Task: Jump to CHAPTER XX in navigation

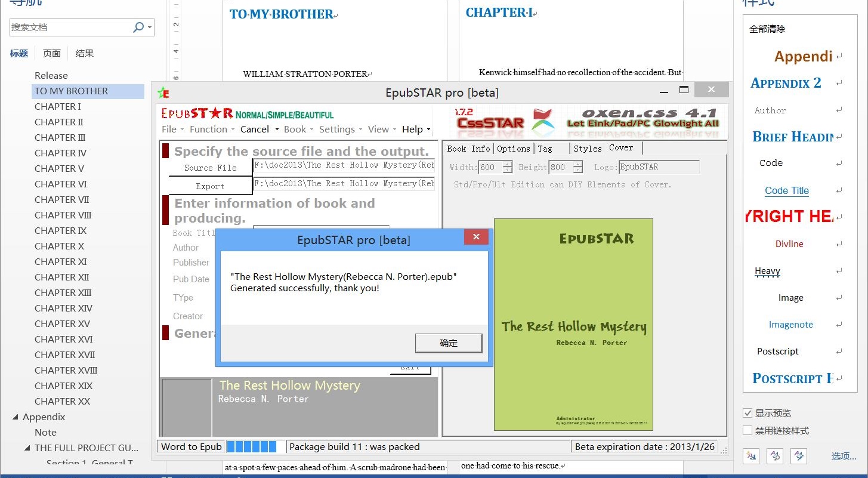Action: [x=63, y=402]
